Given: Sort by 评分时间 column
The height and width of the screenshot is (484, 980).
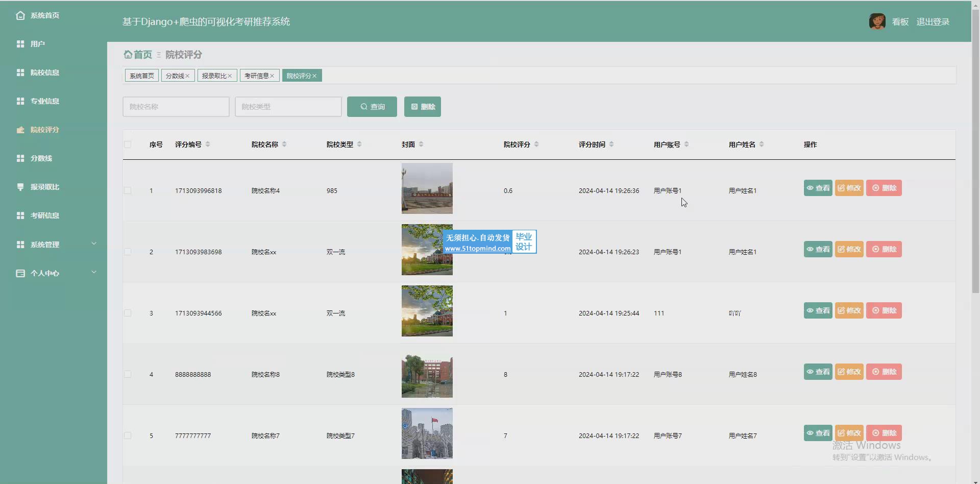Looking at the screenshot, I should coord(611,144).
